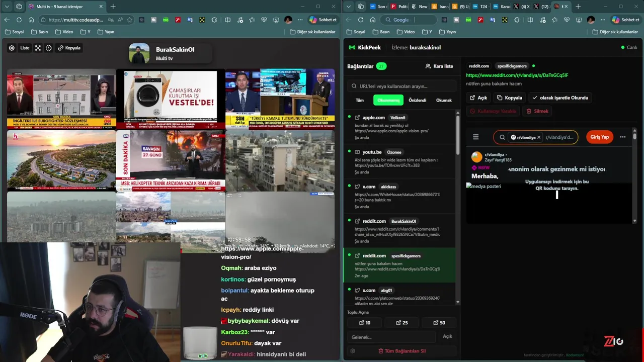
Task: Open Read aloud icon in left browser
Action: click(x=120, y=20)
